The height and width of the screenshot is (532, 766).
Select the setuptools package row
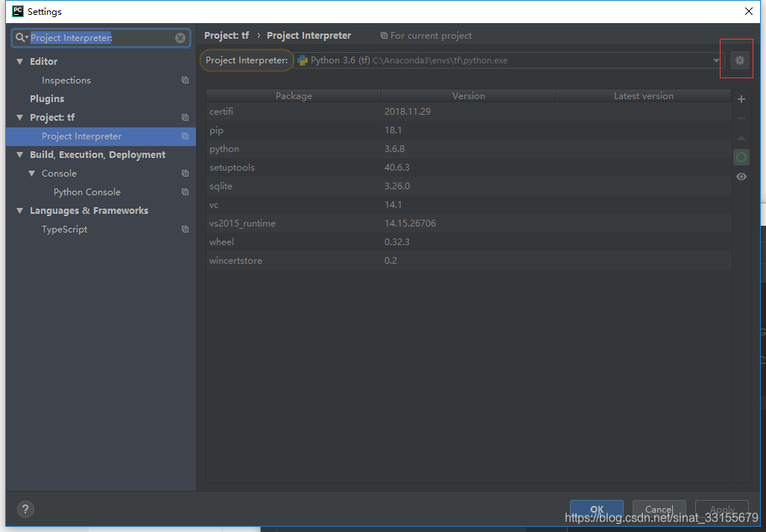tap(469, 167)
